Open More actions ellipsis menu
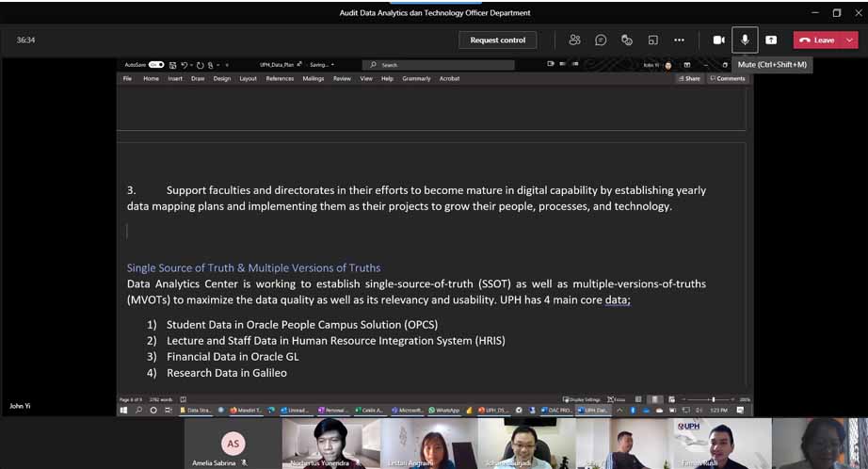 coord(679,40)
